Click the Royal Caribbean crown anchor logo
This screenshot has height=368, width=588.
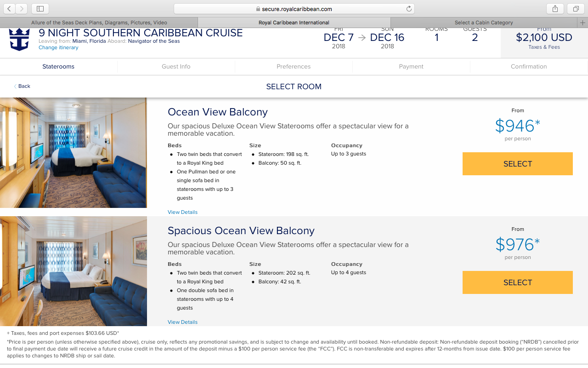click(x=19, y=39)
